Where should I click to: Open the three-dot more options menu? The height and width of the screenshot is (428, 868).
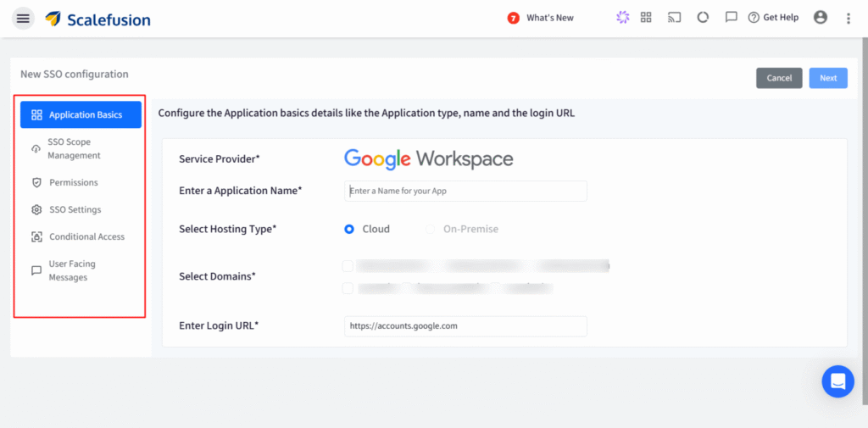(x=848, y=19)
